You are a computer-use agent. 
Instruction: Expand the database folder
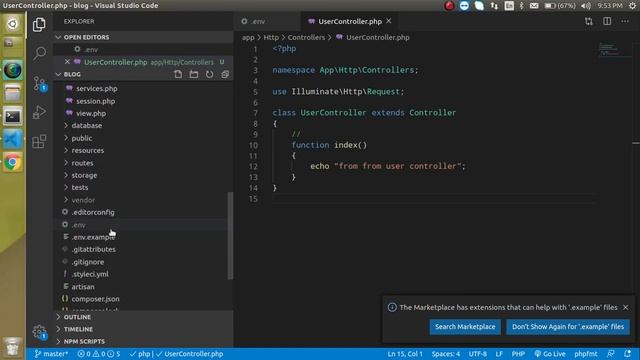tap(87, 126)
